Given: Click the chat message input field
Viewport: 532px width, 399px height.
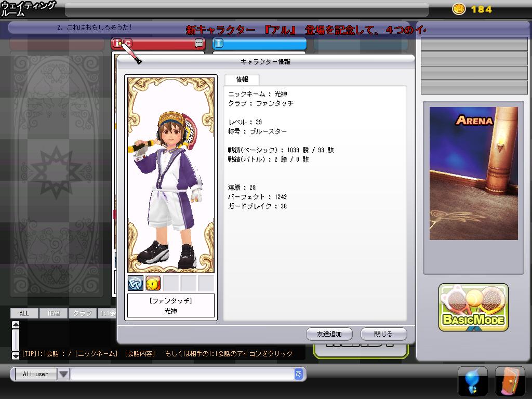Looking at the screenshot, I should (182, 374).
